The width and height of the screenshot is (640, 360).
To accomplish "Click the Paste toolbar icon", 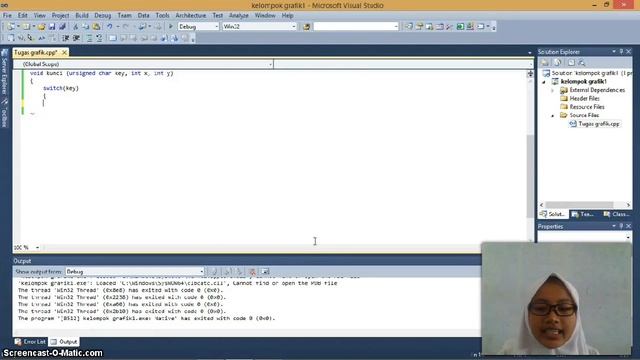I will tap(96, 27).
